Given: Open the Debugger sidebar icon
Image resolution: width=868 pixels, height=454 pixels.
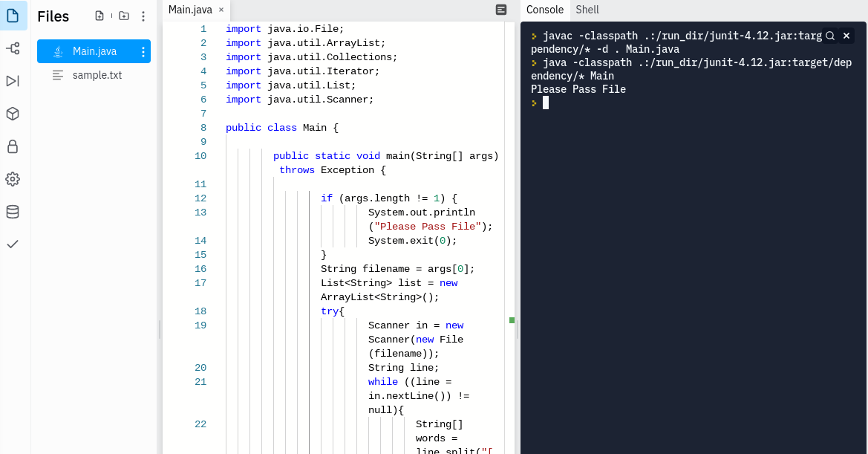Looking at the screenshot, I should (x=13, y=81).
